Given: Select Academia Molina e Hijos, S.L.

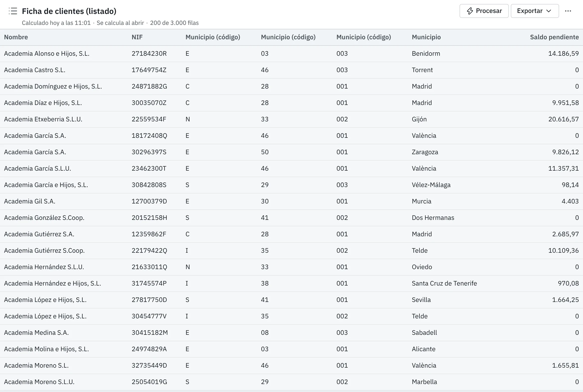Looking at the screenshot, I should (47, 349).
